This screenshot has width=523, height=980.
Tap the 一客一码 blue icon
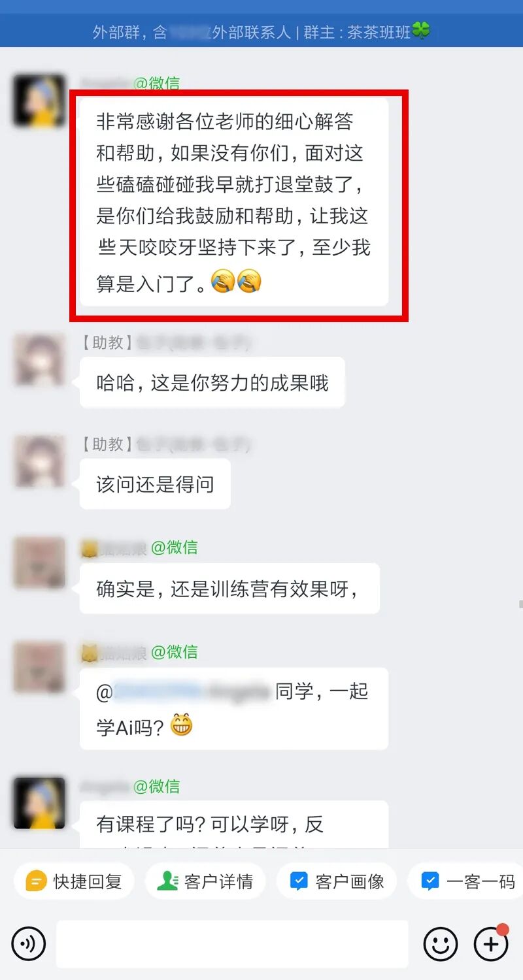(x=430, y=881)
